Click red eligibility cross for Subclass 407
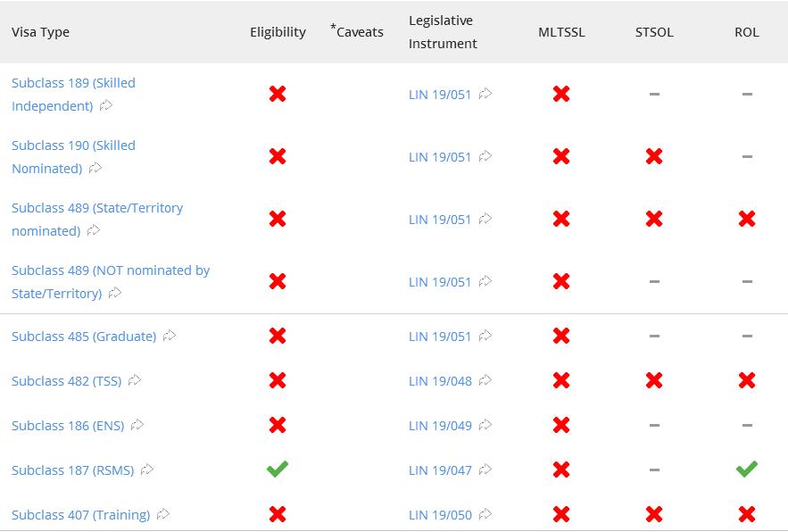 278,514
